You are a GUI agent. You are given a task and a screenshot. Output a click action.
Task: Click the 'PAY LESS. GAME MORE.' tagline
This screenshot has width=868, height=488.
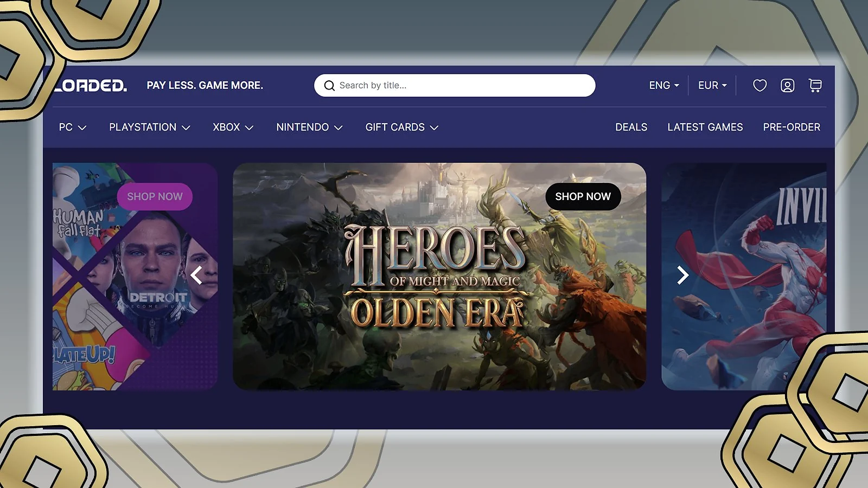205,86
